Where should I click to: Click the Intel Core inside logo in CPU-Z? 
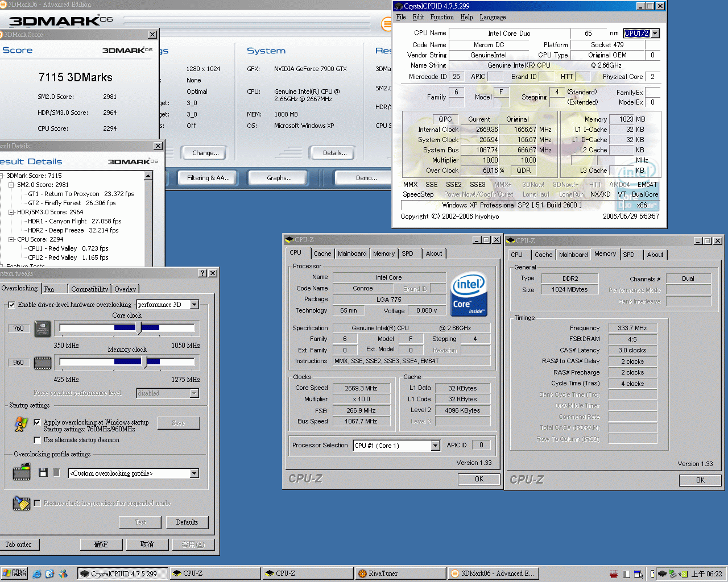pyautogui.click(x=469, y=294)
